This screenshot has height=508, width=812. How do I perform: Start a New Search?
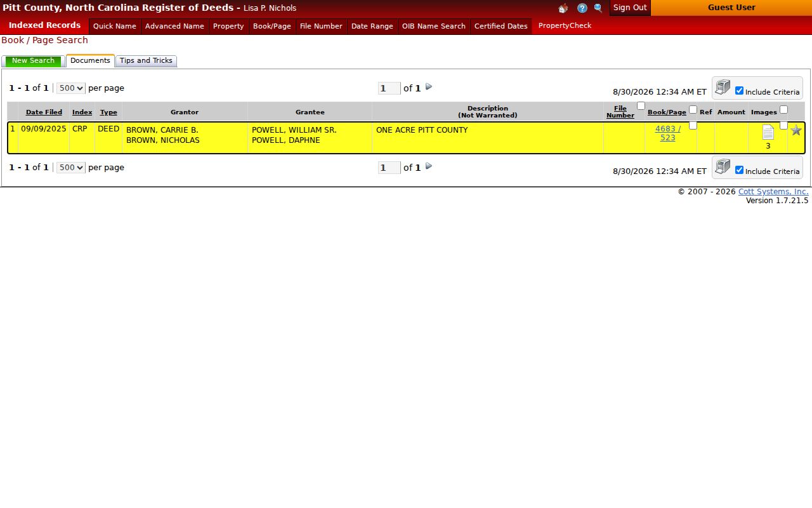[x=33, y=61]
